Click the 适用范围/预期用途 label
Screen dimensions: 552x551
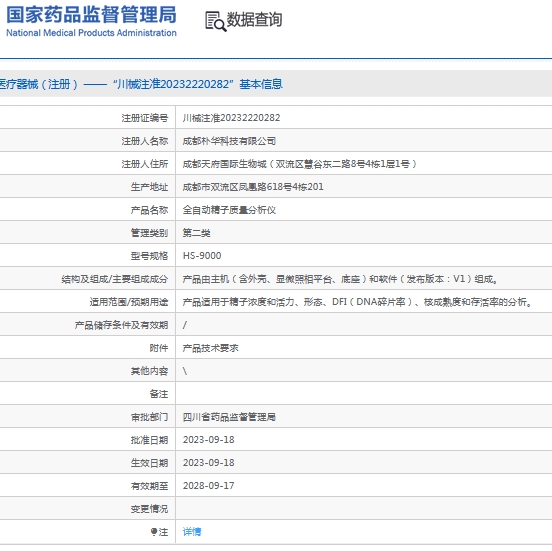(128, 302)
